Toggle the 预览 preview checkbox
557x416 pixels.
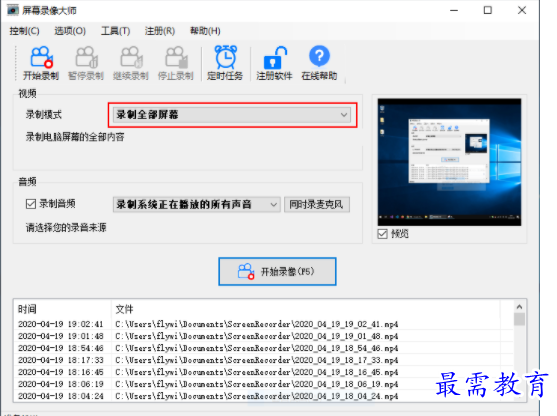click(x=383, y=234)
